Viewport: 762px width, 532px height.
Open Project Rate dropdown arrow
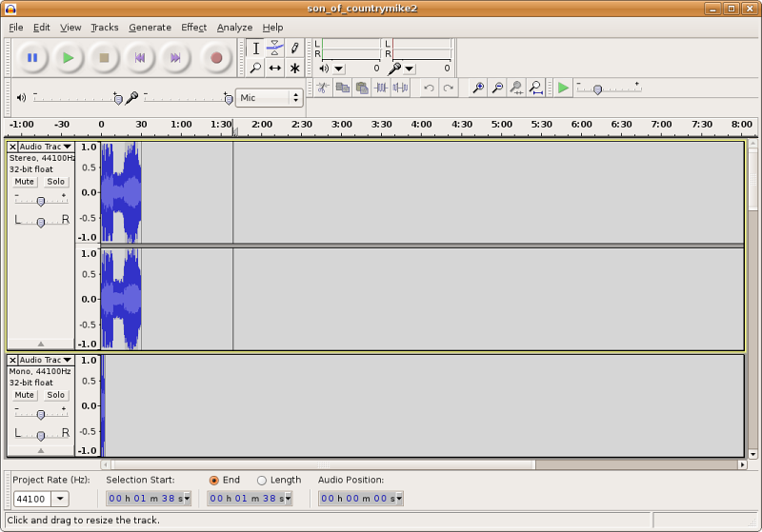(60, 499)
